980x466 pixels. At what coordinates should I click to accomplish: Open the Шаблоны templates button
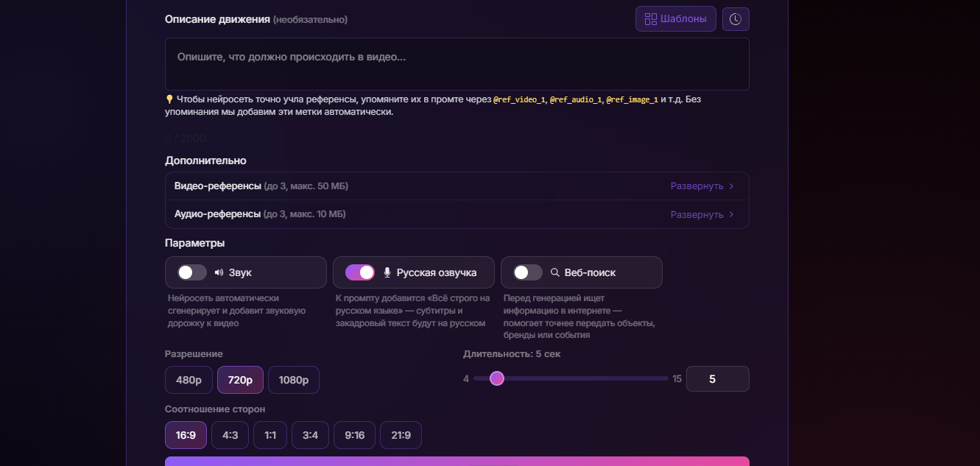(x=676, y=19)
